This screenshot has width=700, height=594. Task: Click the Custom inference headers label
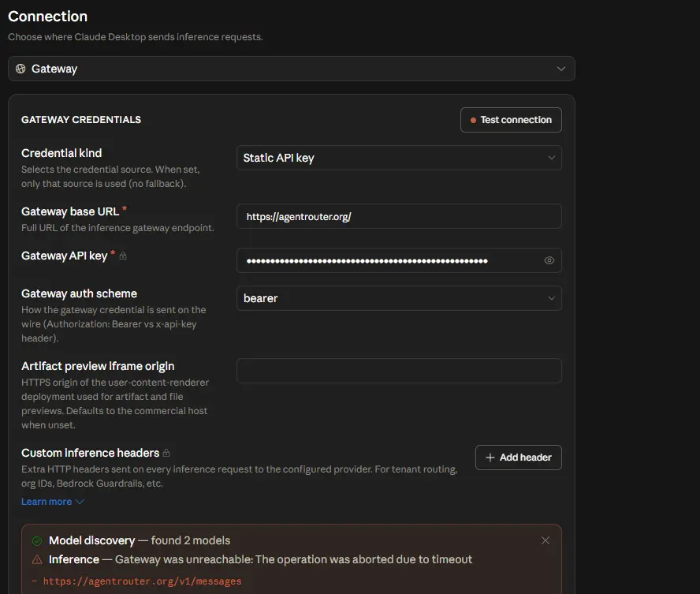click(90, 453)
